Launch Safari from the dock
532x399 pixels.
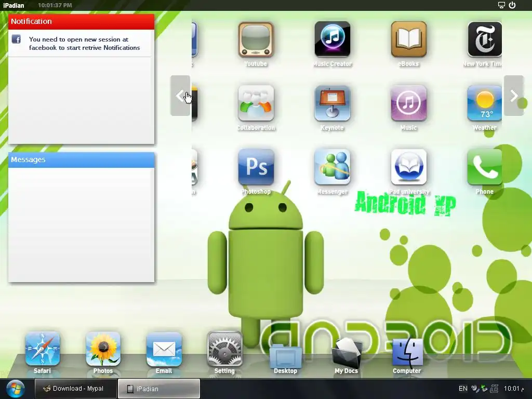(43, 350)
